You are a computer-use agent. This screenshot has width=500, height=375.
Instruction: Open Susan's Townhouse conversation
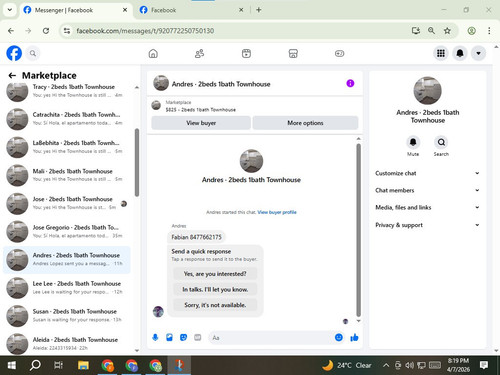(x=67, y=316)
